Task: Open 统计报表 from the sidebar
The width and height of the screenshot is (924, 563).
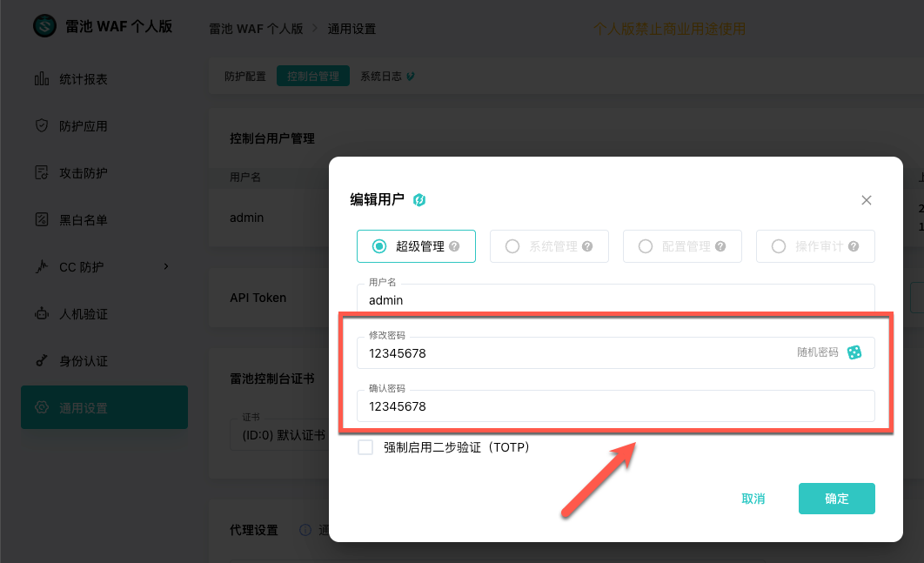Action: coord(84,79)
